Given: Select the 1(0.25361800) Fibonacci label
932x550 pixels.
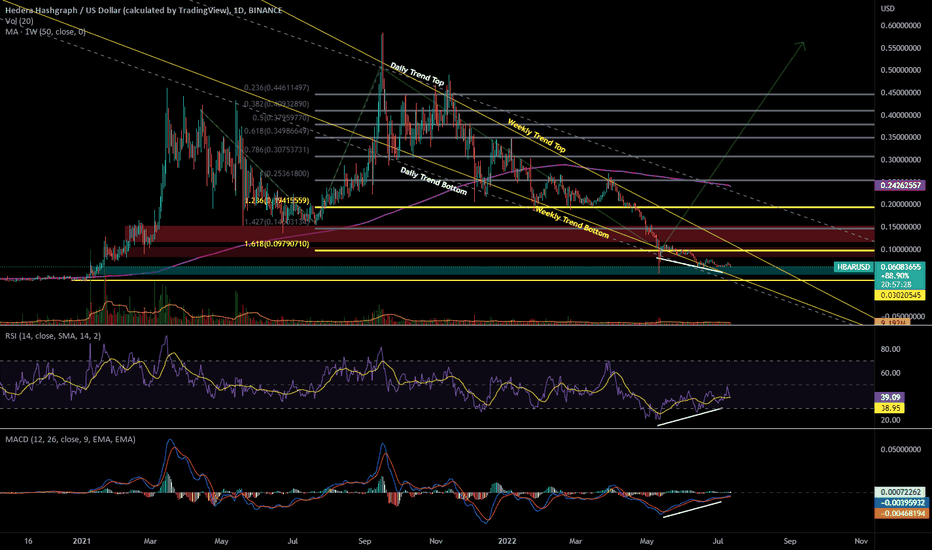Looking at the screenshot, I should (x=284, y=174).
